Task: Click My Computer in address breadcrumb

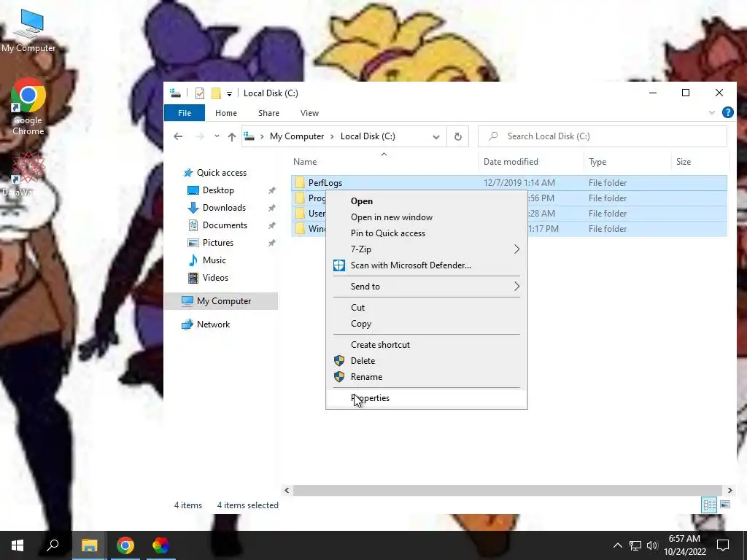Action: coord(297,136)
